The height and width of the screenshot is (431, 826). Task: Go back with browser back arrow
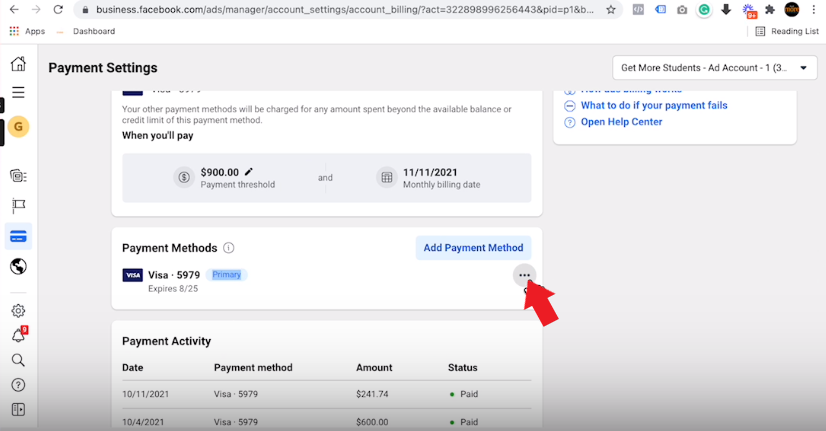14,9
